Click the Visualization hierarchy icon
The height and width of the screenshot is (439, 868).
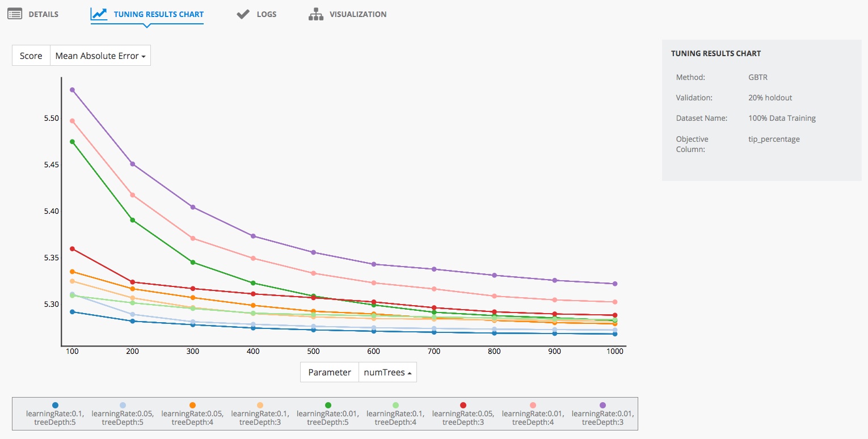pos(315,14)
